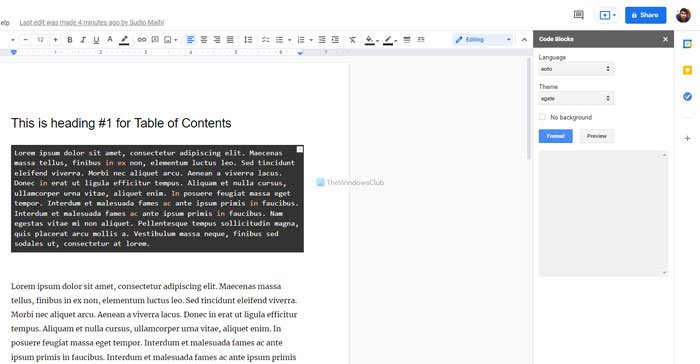700x364 pixels.
Task: Click the Share button
Action: pyautogui.click(x=645, y=15)
